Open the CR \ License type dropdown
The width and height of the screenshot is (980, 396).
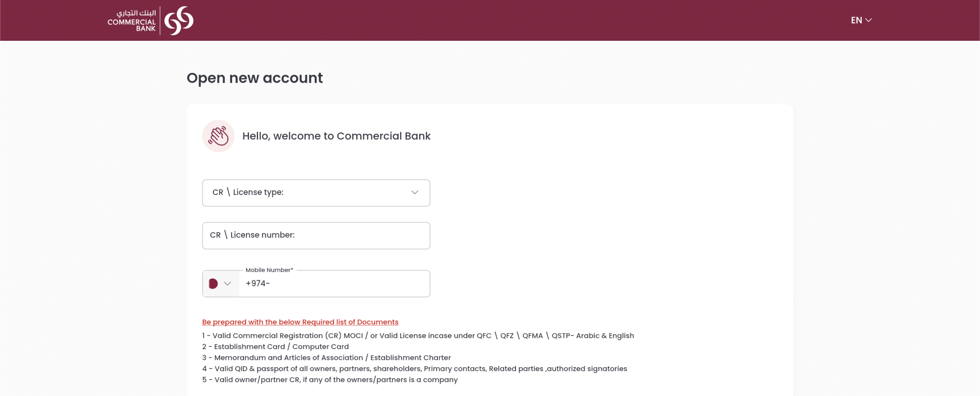(316, 192)
